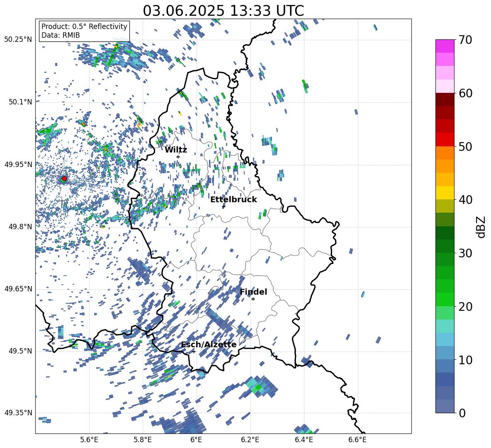Click the 20 tick on colorbar

[x=465, y=307]
